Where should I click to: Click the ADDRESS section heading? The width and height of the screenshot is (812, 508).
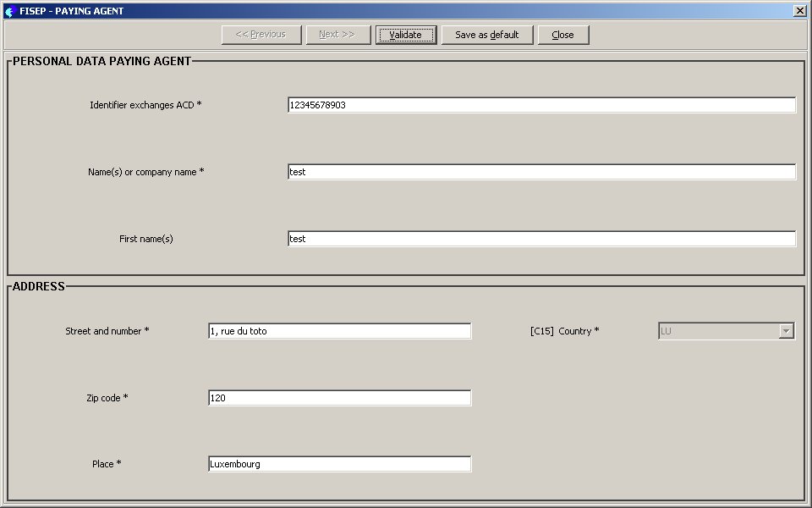[39, 286]
